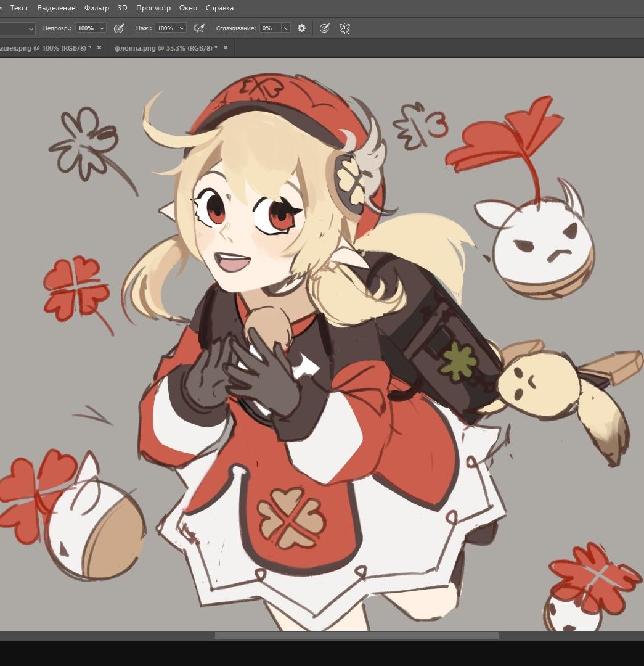
Task: Toggle pressure for size icon
Action: (x=324, y=28)
